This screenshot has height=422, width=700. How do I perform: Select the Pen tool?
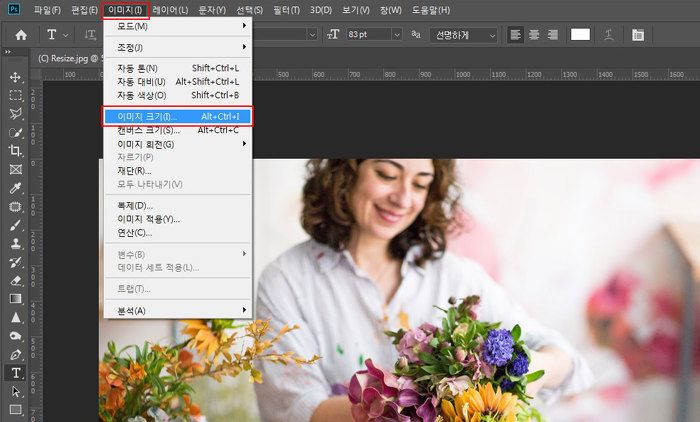point(16,355)
